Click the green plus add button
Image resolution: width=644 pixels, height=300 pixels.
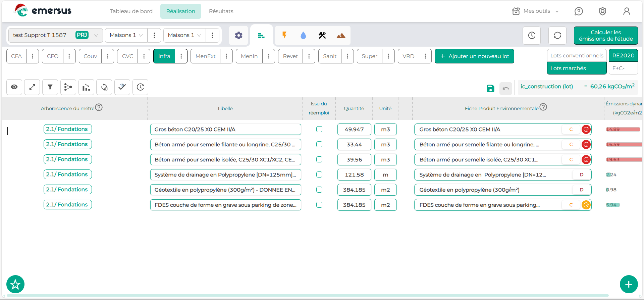pos(629,285)
